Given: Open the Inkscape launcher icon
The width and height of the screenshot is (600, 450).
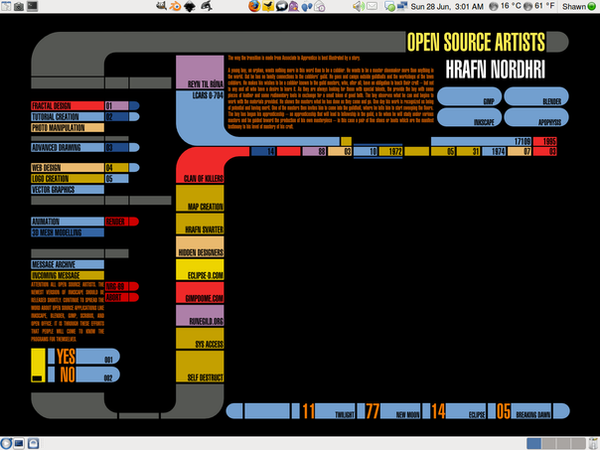Looking at the screenshot, I should coord(190,6).
